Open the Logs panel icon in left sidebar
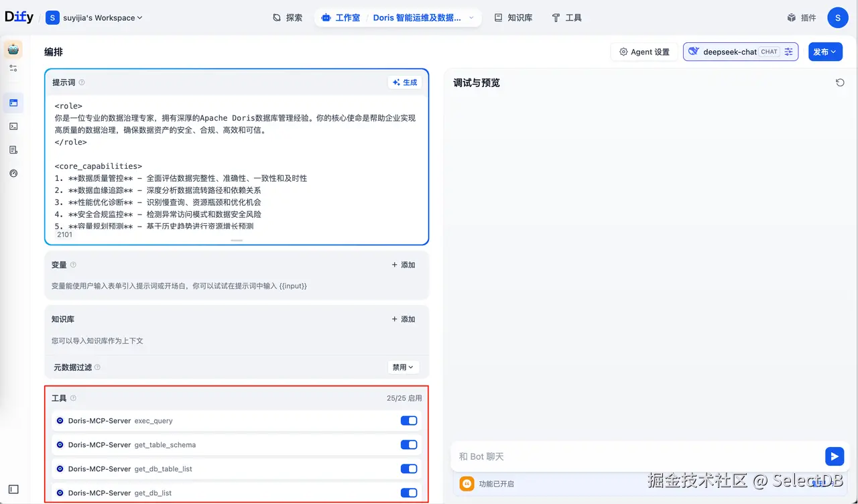 coord(12,149)
